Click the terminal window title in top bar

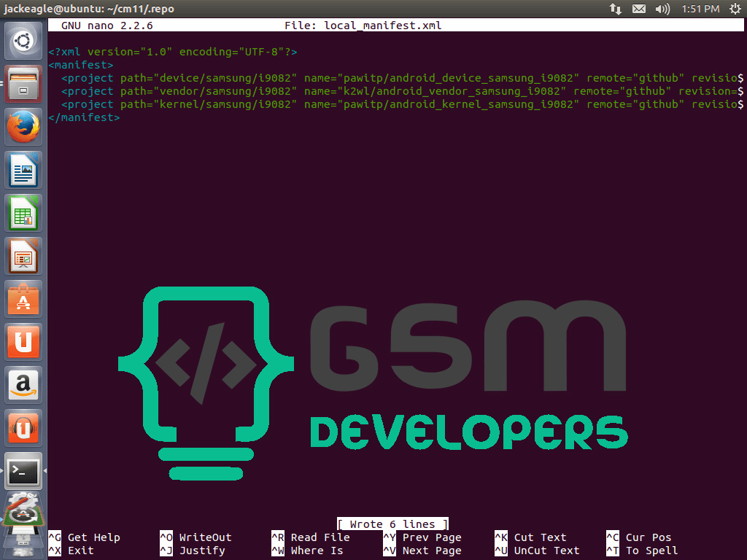pos(89,9)
